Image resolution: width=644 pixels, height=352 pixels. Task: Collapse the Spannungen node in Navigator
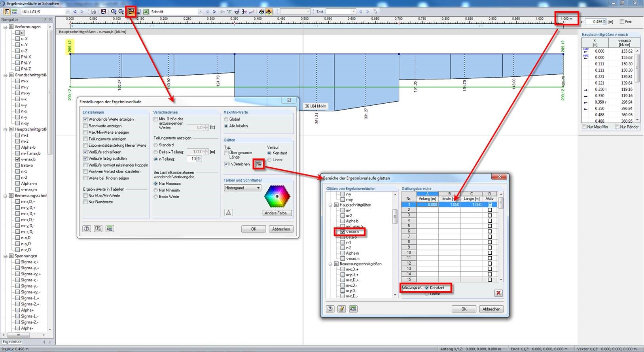[6, 256]
